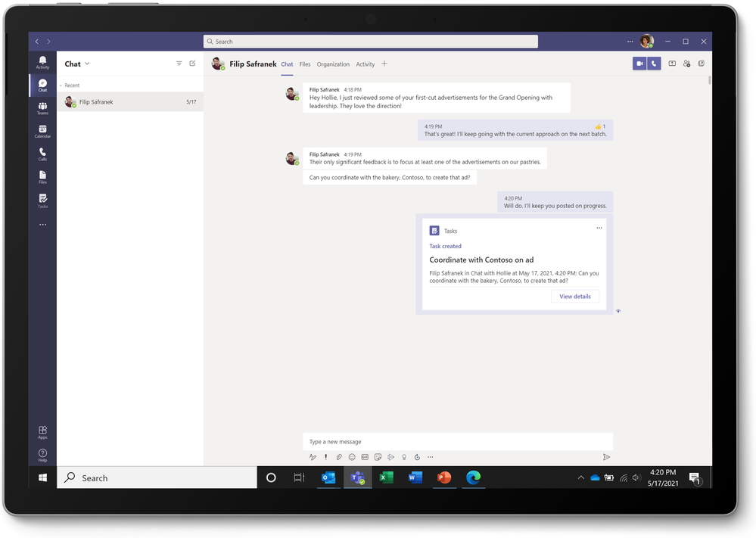
Task: Open Tasks card more options ellipsis
Action: click(599, 228)
